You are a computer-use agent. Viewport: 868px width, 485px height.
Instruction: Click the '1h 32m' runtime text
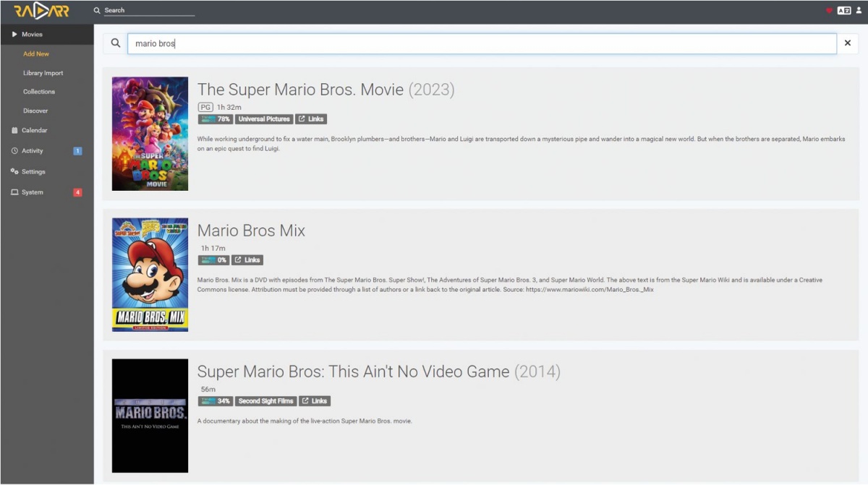[x=229, y=107]
